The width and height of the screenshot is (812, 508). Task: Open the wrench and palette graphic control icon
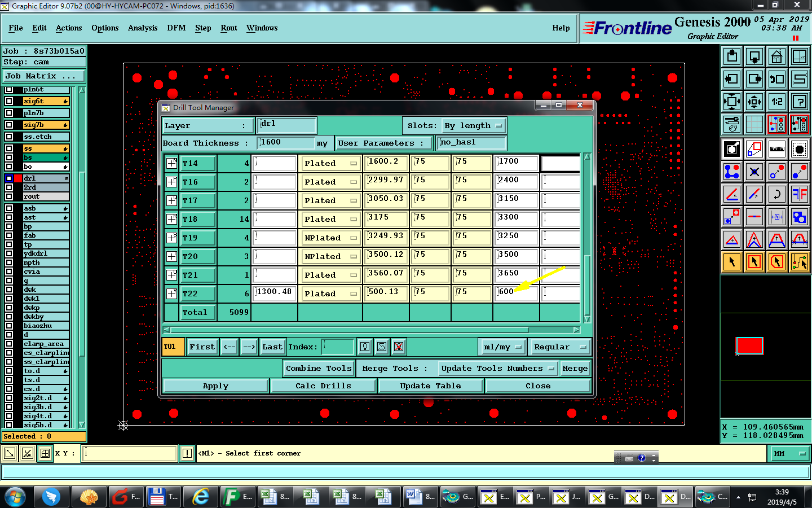click(x=732, y=124)
